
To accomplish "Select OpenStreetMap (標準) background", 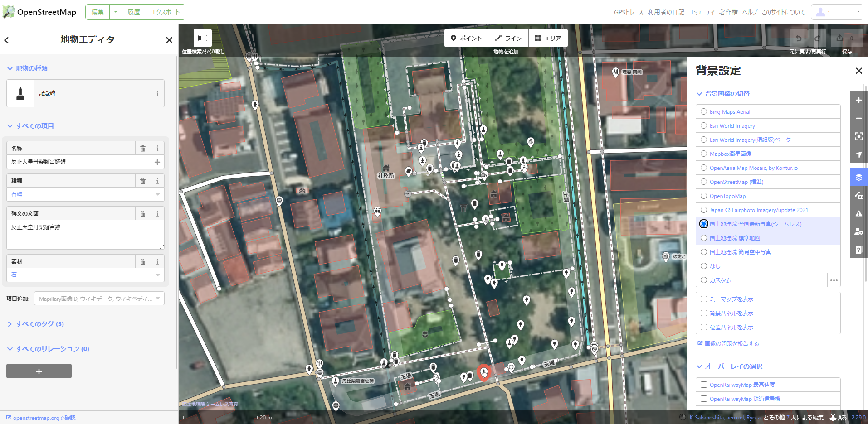I will (704, 182).
